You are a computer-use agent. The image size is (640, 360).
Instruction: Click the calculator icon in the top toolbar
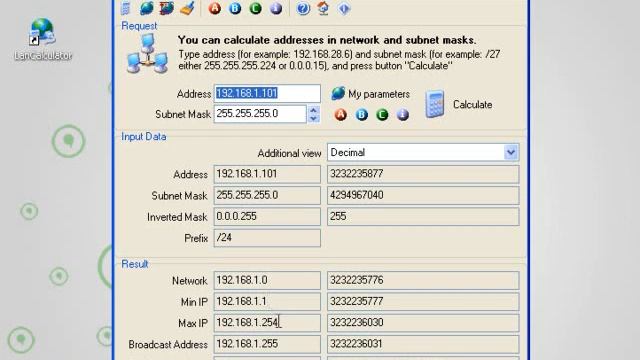click(126, 8)
